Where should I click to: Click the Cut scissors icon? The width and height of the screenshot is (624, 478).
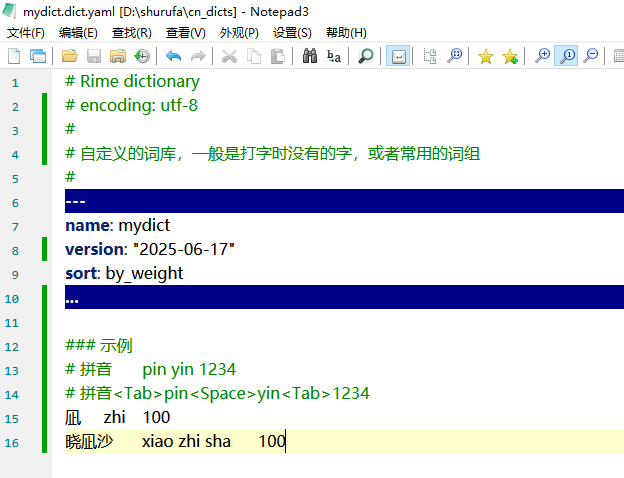pyautogui.click(x=229, y=57)
